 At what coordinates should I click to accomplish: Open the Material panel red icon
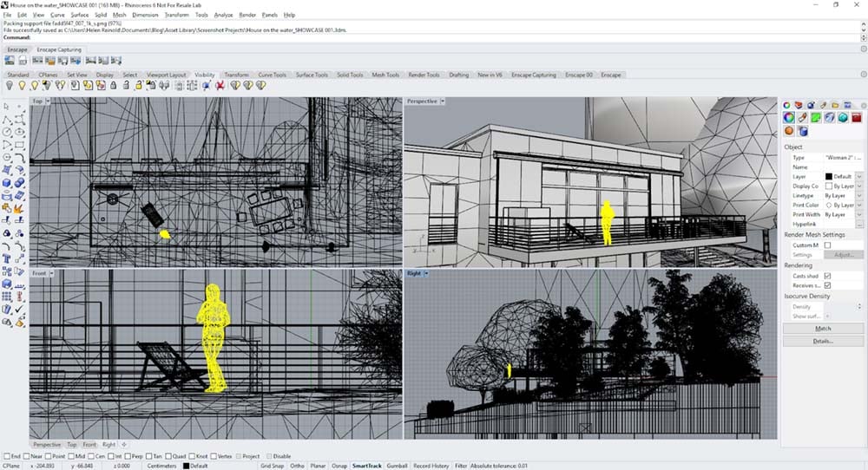click(x=857, y=118)
